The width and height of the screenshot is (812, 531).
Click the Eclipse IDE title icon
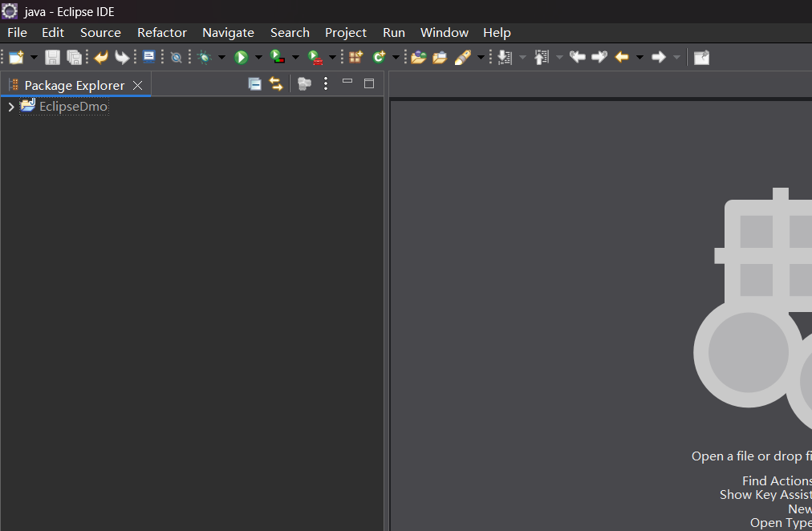click(10, 11)
